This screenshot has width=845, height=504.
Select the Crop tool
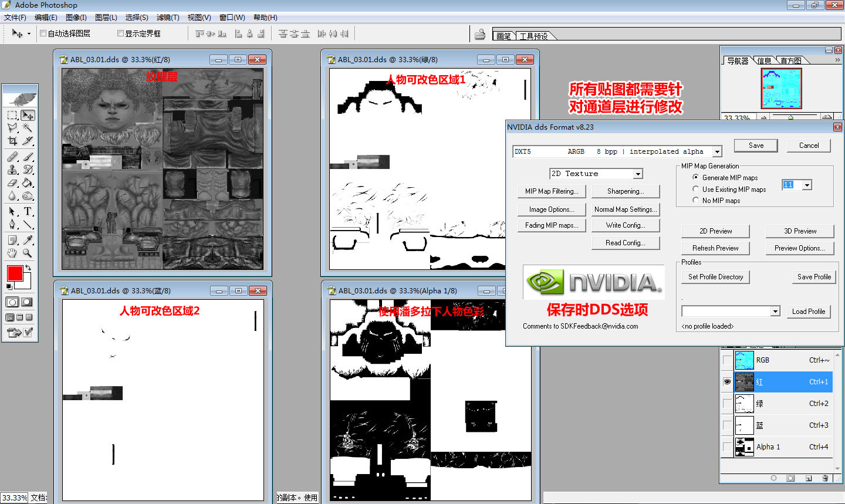[x=12, y=141]
